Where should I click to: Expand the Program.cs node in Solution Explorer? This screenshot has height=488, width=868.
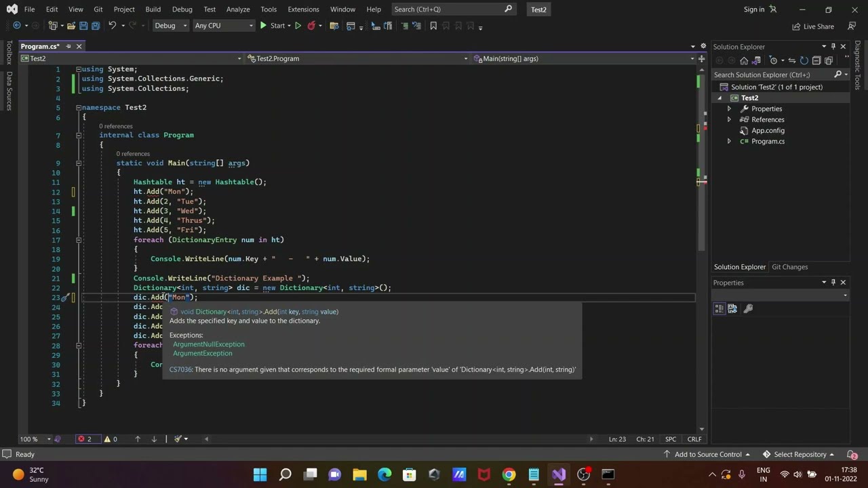[x=729, y=141]
